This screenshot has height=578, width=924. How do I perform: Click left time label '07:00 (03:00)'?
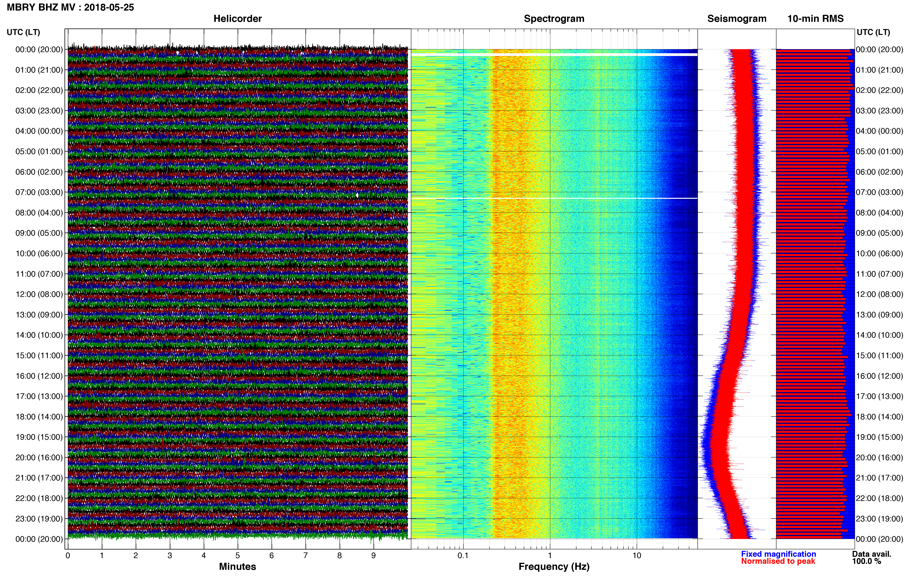[x=39, y=192]
